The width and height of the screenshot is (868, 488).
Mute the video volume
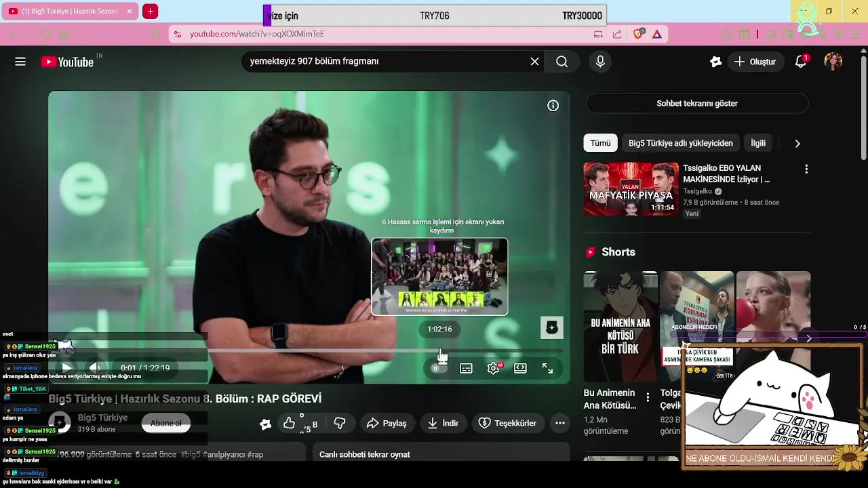[x=95, y=368]
